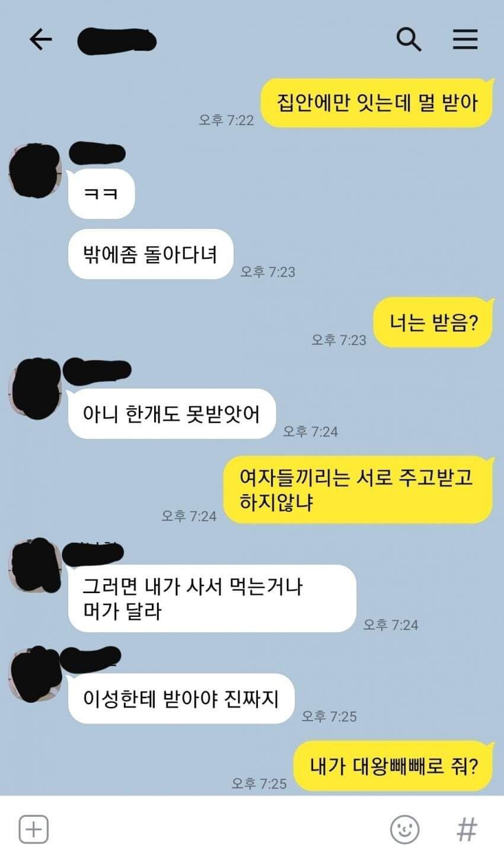Tap the avatar next to 이성한테 받아야 진짜지
This screenshot has width=504, height=863.
pos(34,674)
